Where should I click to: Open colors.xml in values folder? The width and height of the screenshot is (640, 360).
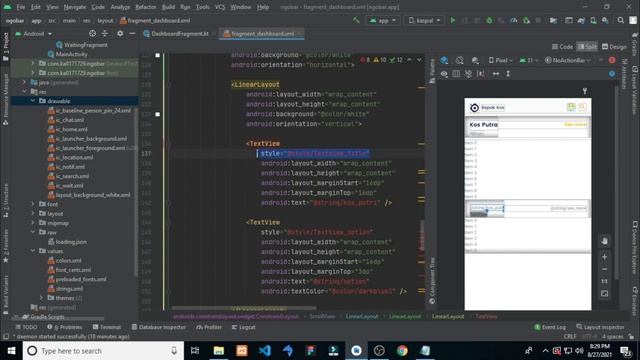pyautogui.click(x=64, y=260)
